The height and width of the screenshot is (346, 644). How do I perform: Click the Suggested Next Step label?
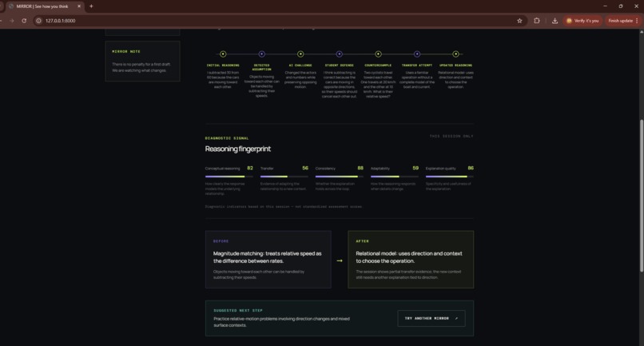coord(238,311)
